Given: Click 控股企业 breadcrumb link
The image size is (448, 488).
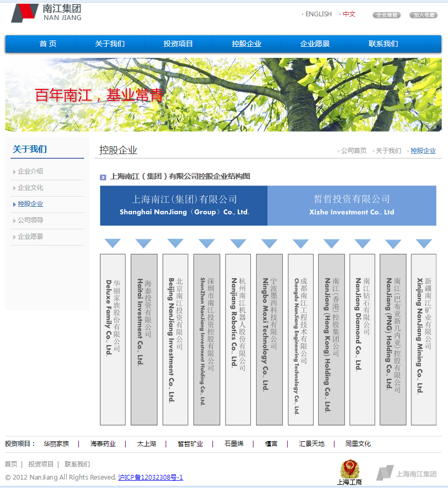Looking at the screenshot, I should (x=423, y=150).
